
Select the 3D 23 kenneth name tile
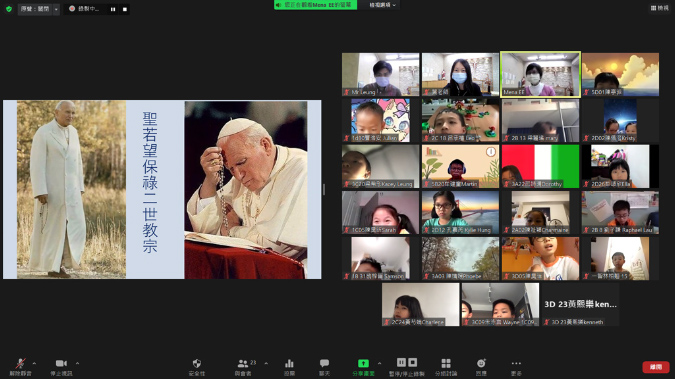point(580,304)
